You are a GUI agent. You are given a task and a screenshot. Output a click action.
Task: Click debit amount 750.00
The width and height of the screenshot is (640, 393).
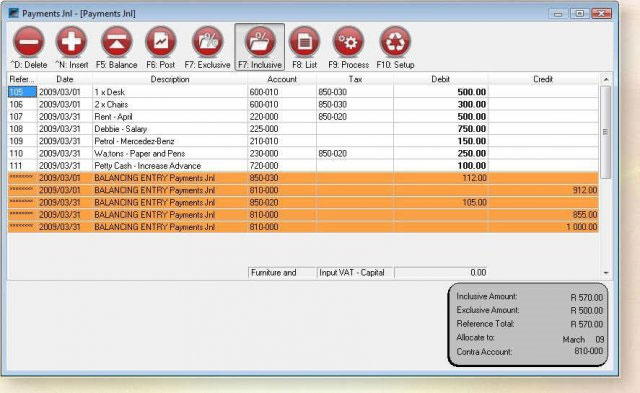coord(471,129)
